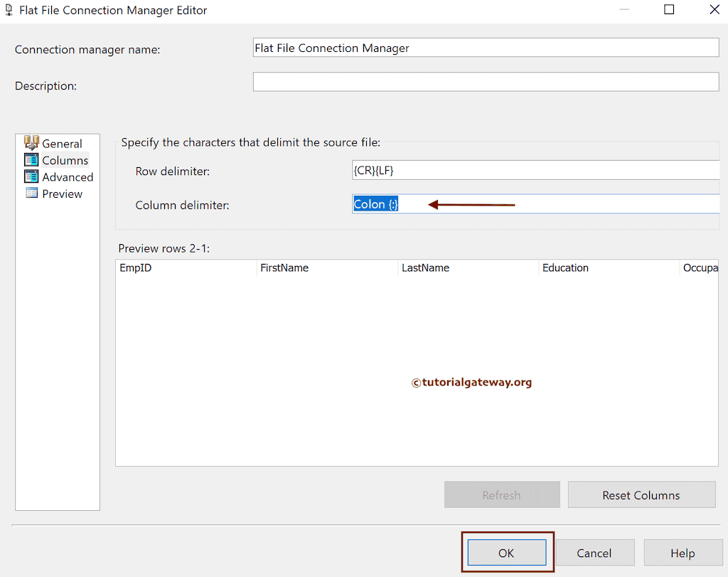Select the Education column header
The width and height of the screenshot is (728, 577).
[565, 268]
